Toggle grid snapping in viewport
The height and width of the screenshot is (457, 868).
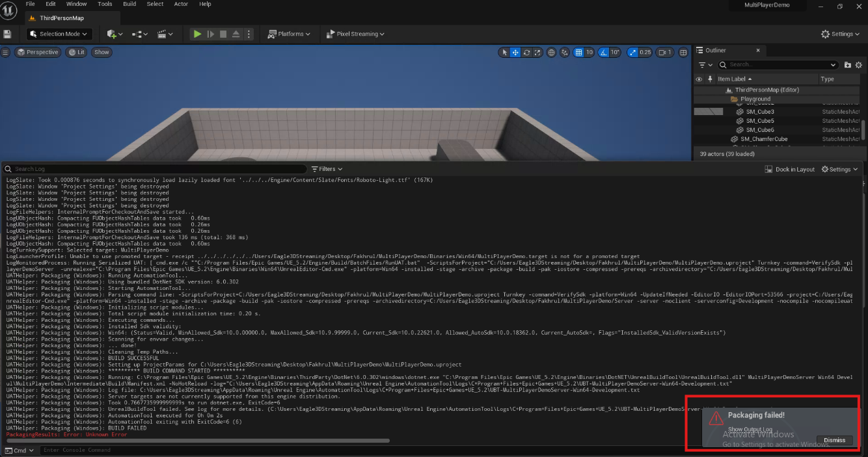[x=578, y=53]
